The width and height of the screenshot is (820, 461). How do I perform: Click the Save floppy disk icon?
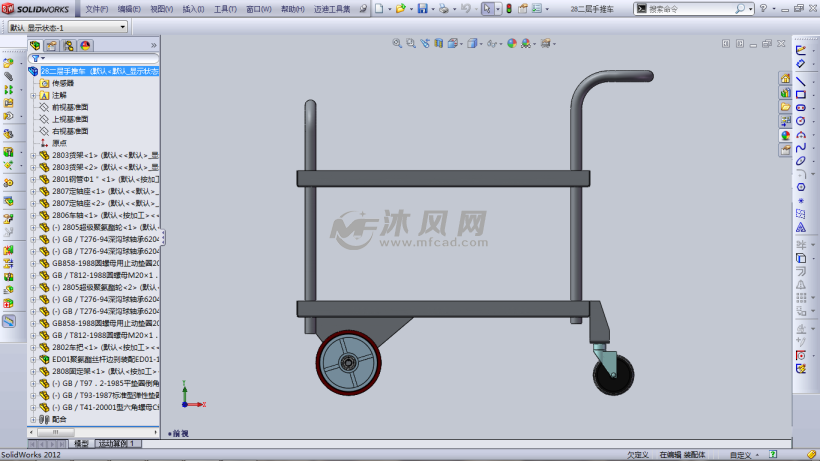click(x=423, y=8)
